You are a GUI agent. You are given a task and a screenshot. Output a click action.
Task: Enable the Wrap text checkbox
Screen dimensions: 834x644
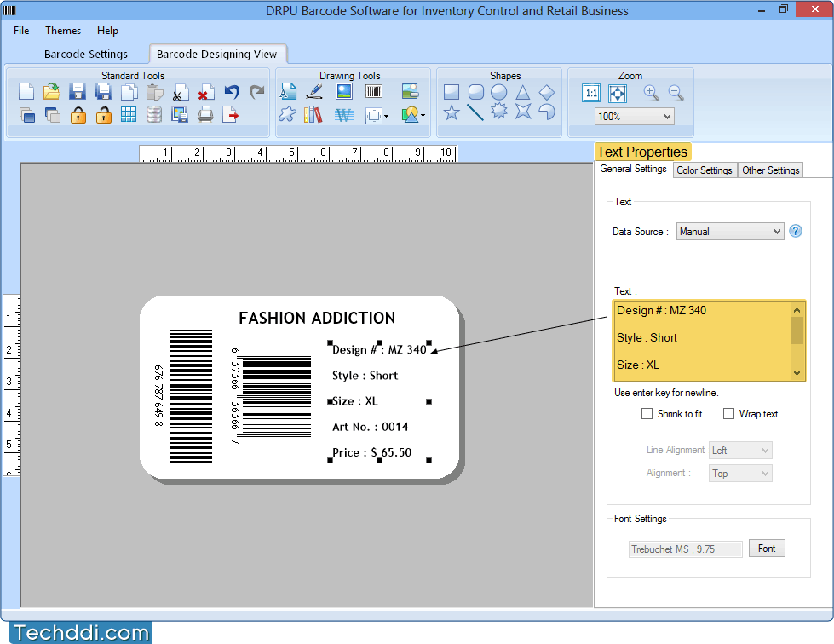pyautogui.click(x=728, y=414)
